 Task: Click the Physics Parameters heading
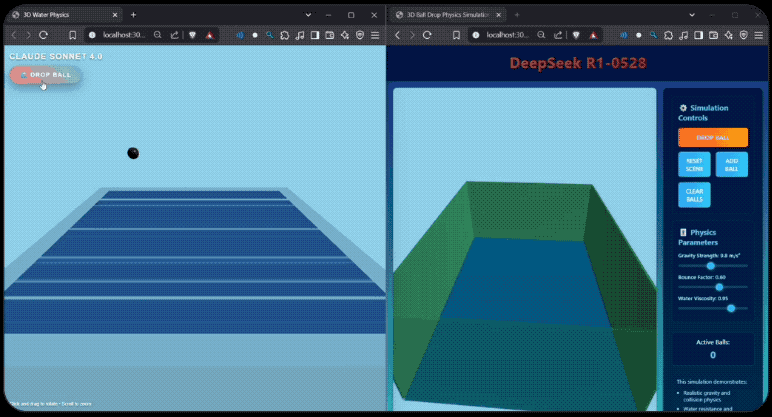click(x=698, y=237)
